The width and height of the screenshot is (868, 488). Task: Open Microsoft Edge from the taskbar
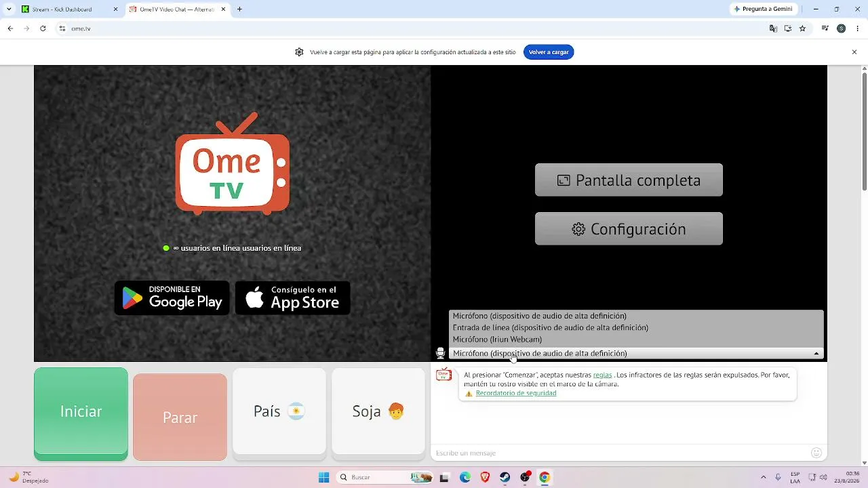click(x=465, y=477)
